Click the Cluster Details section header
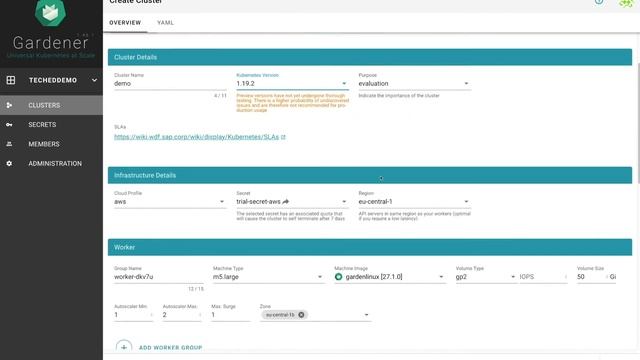640x360 pixels. (370, 57)
